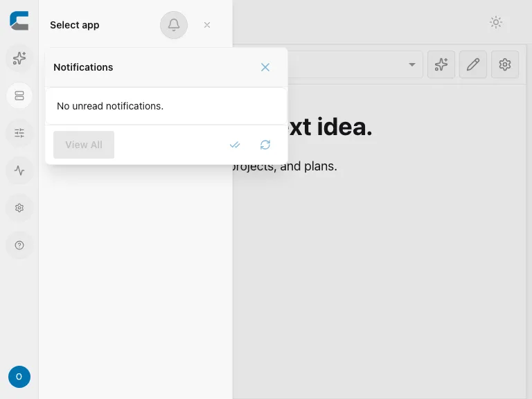Screen dimensions: 532x399
Task: Open the sliders configuration icon in sidebar
Action: tap(19, 133)
